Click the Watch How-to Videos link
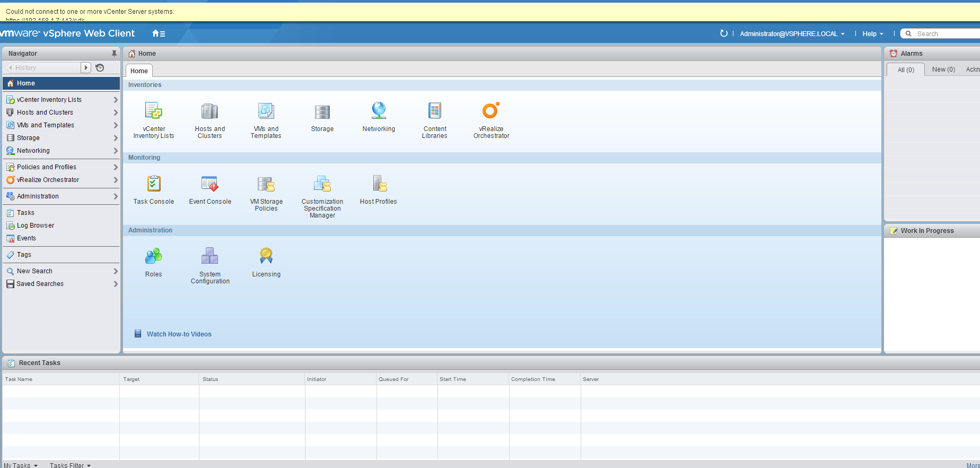The image size is (980, 468). point(179,334)
